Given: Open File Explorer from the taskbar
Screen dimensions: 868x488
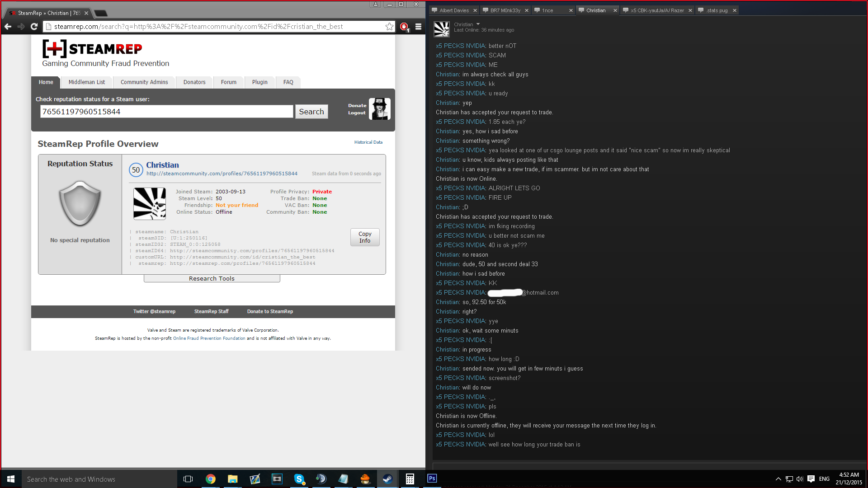Looking at the screenshot, I should click(x=233, y=479).
